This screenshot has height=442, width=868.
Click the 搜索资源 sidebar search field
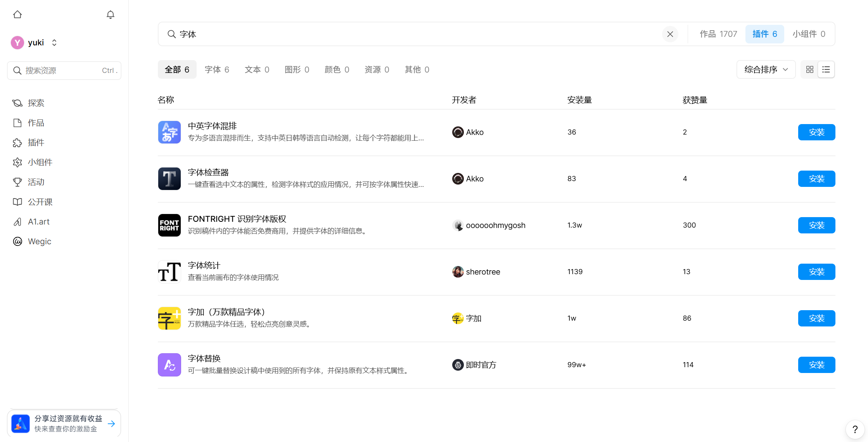click(62, 71)
